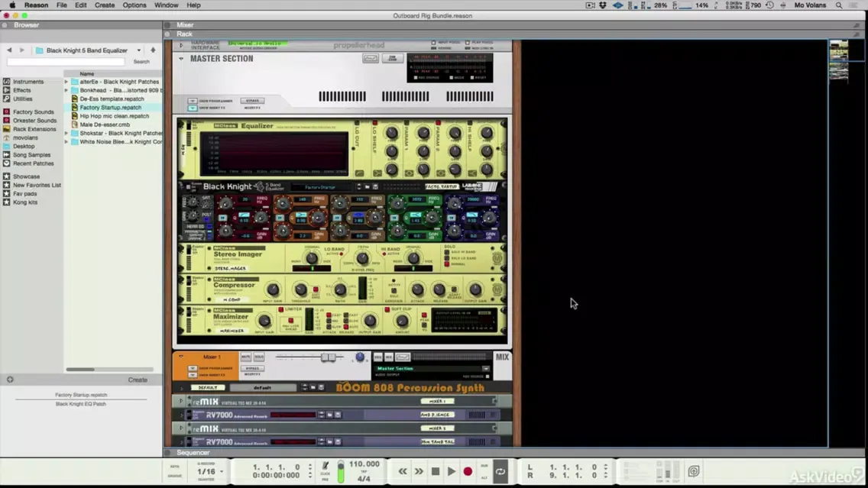The width and height of the screenshot is (868, 488).
Task: Open Orkester Sounds location
Action: (34, 120)
